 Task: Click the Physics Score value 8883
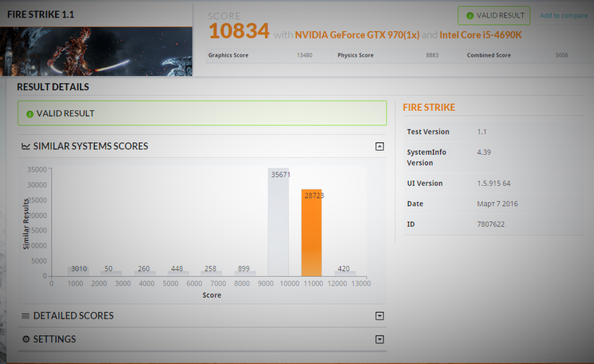432,55
